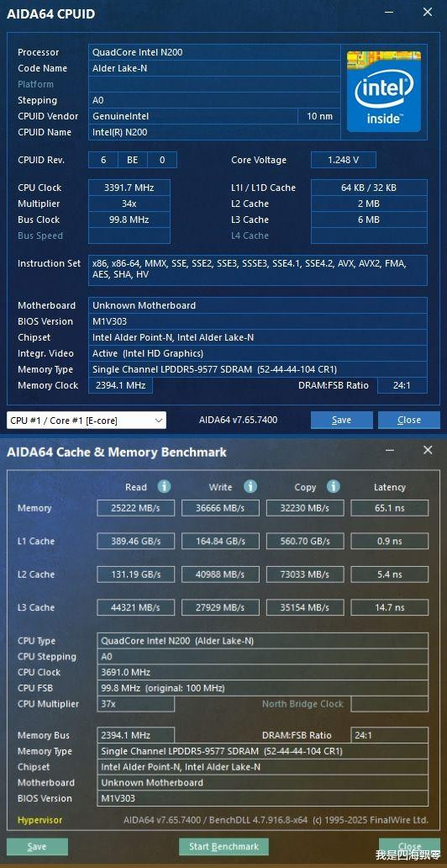The height and width of the screenshot is (868, 447).
Task: Click the Instruction Set text box
Action: (x=258, y=270)
